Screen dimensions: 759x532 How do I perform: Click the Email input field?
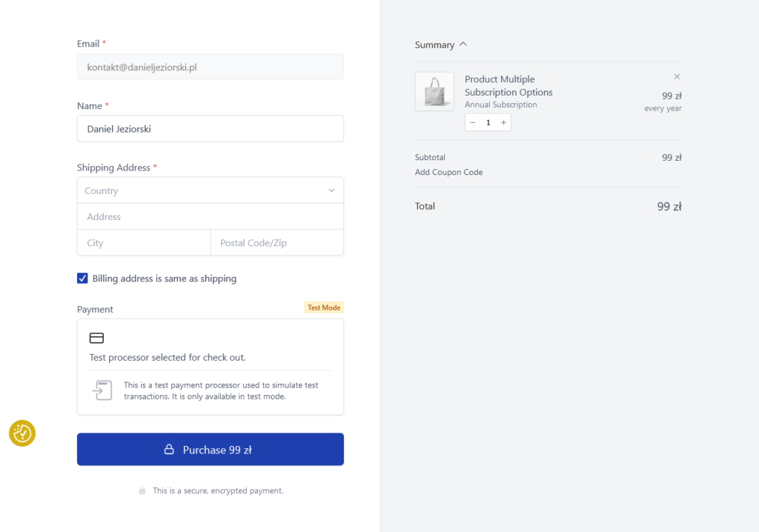pos(211,67)
